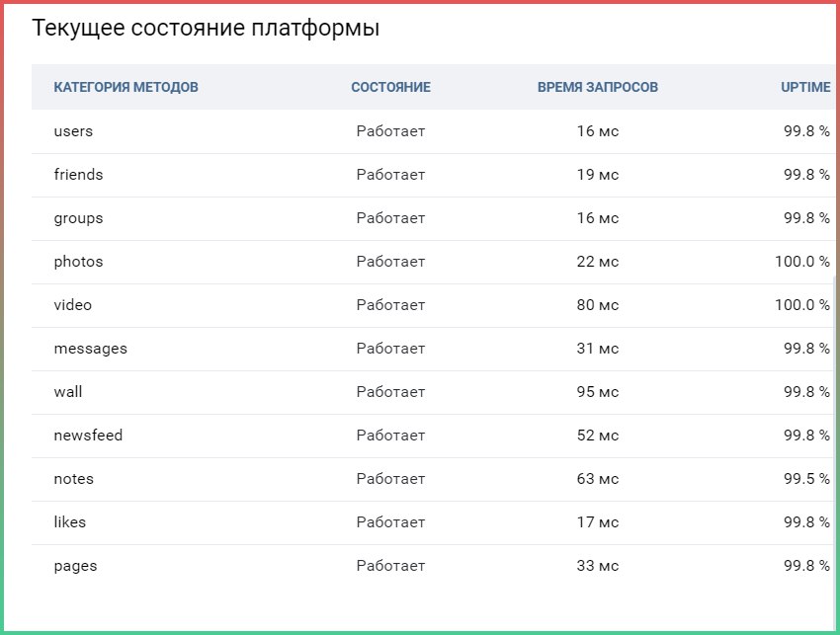Select the 'friends' category cell
840x635 pixels.
pos(78,175)
